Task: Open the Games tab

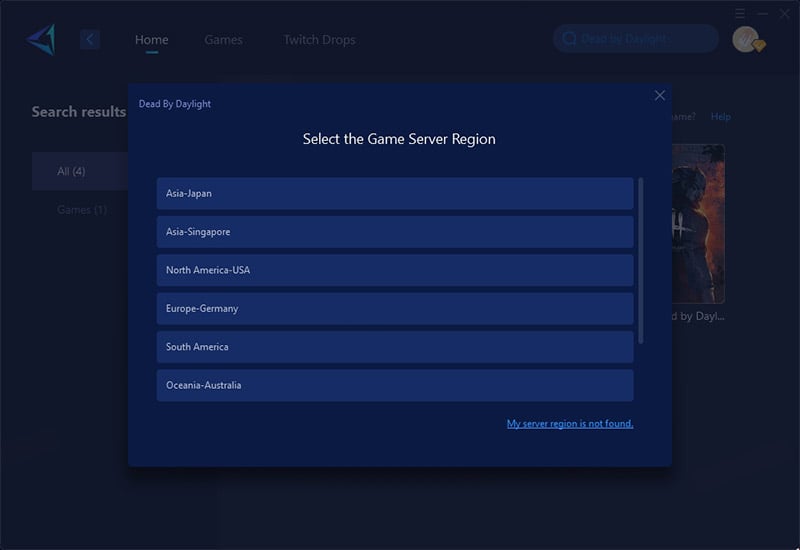Action: click(x=223, y=40)
